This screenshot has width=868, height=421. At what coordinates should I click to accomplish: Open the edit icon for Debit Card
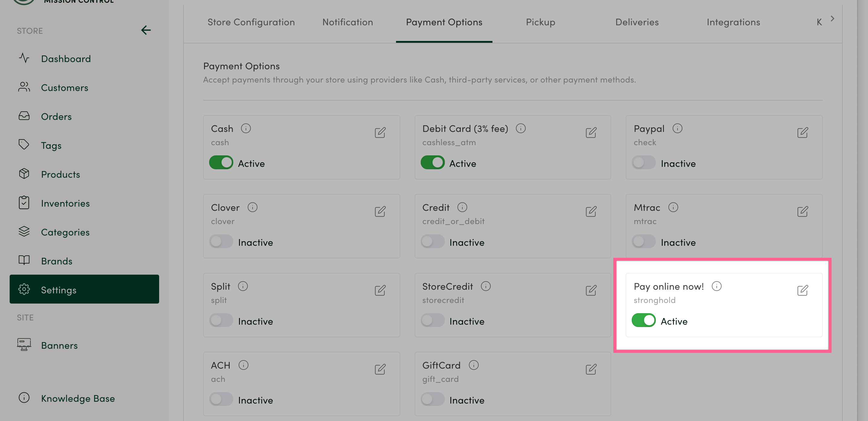tap(591, 133)
